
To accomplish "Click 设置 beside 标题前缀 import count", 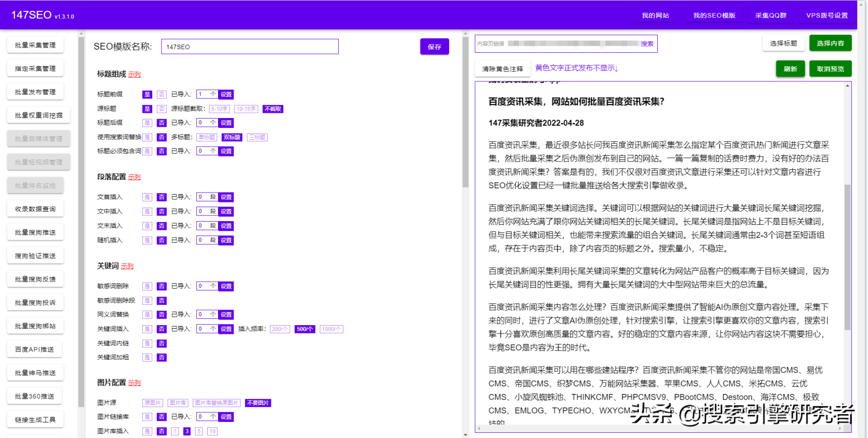I will [x=226, y=94].
